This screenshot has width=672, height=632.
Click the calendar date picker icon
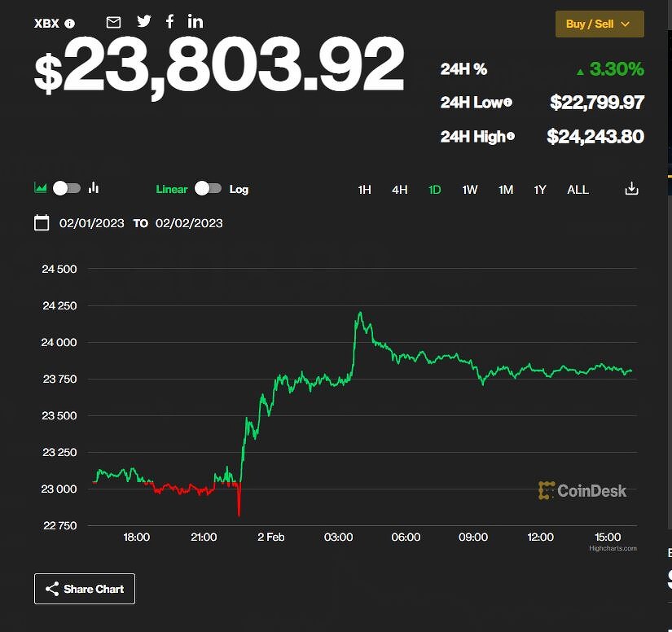(x=42, y=223)
